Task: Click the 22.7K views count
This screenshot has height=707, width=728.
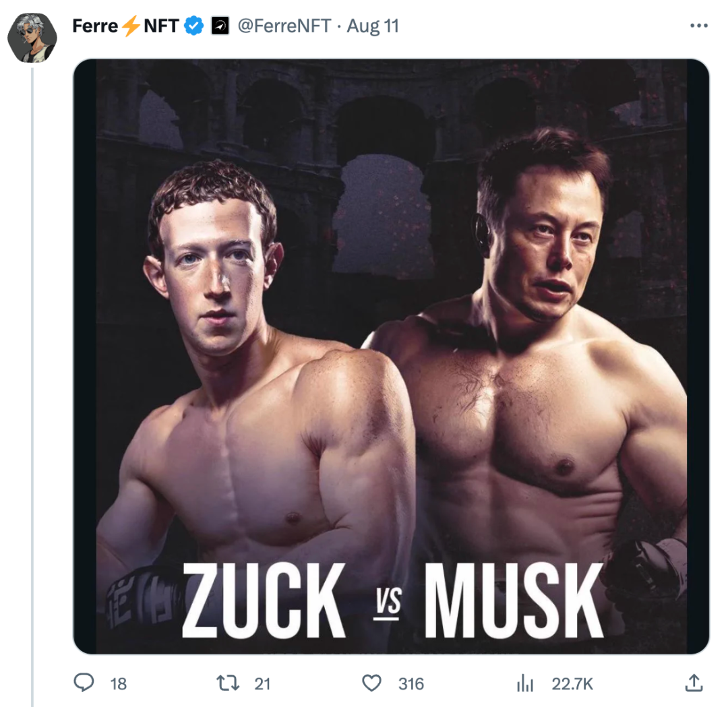Action: pos(572,684)
